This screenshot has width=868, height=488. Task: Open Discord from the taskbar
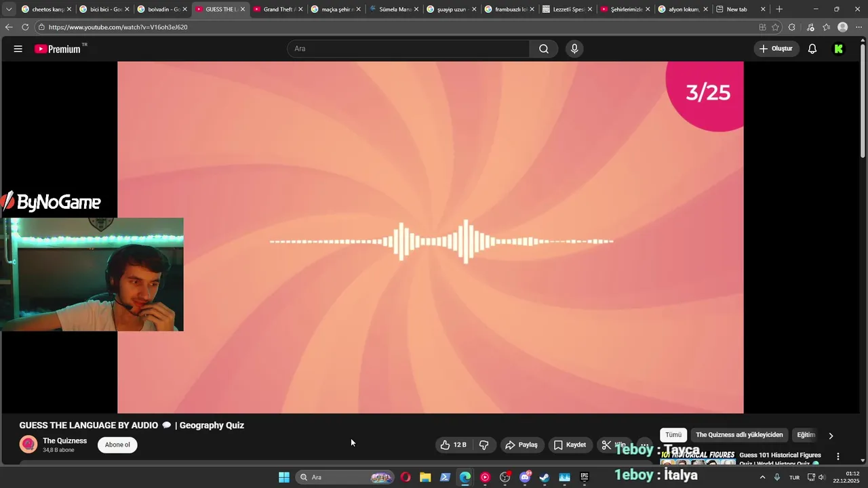click(x=525, y=477)
